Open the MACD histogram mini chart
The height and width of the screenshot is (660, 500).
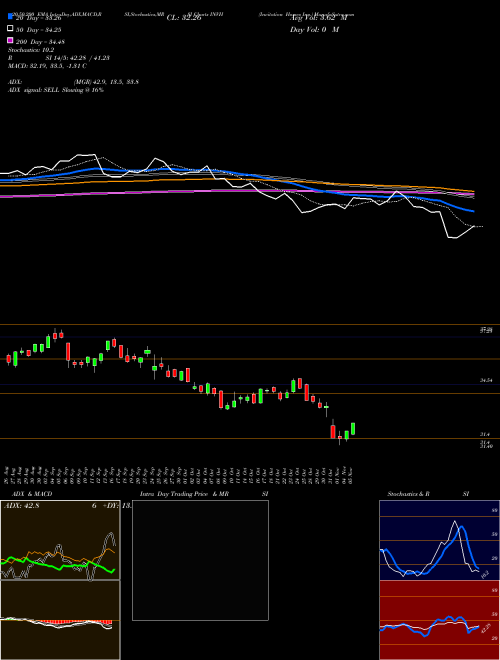tap(60, 620)
